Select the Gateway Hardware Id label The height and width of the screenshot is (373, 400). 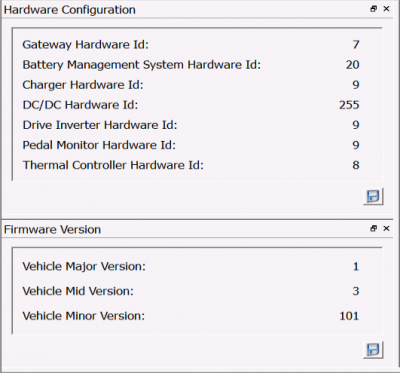(x=85, y=45)
